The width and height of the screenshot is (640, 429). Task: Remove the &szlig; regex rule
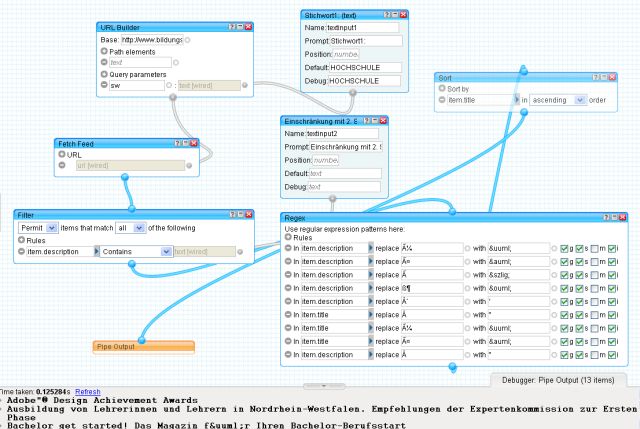coord(288,275)
